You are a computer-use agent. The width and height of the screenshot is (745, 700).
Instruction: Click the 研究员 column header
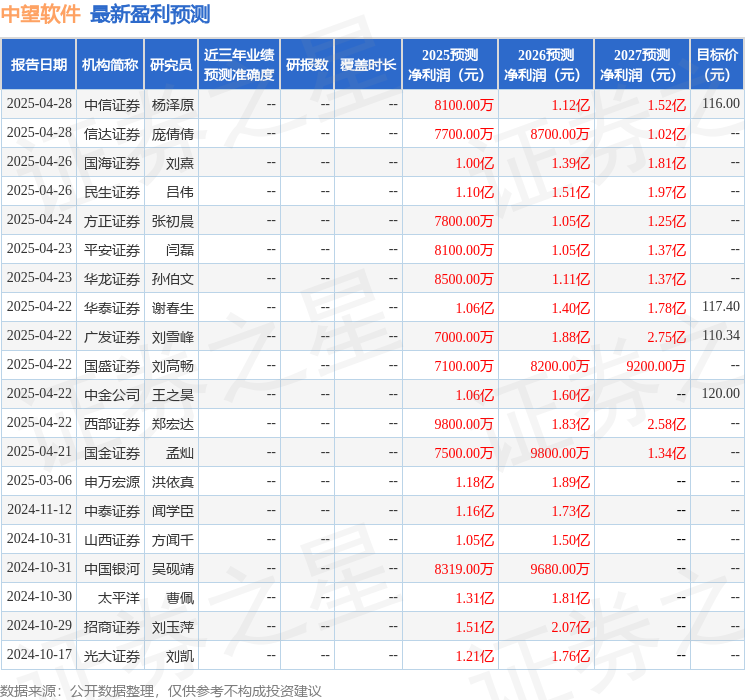coord(171,64)
